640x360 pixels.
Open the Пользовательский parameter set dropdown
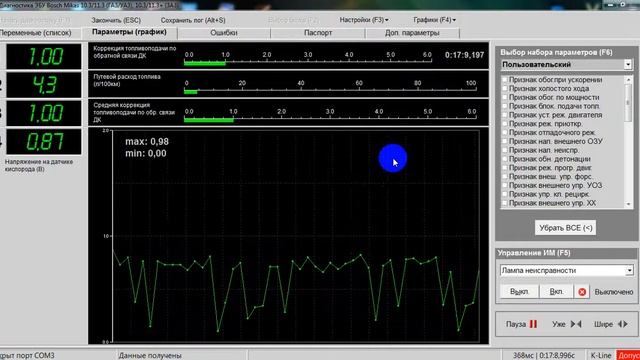(628, 64)
